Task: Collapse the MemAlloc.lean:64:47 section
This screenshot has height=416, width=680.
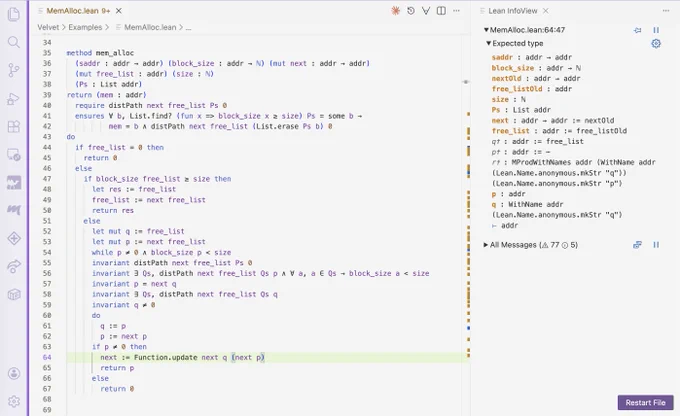Action: [x=486, y=30]
